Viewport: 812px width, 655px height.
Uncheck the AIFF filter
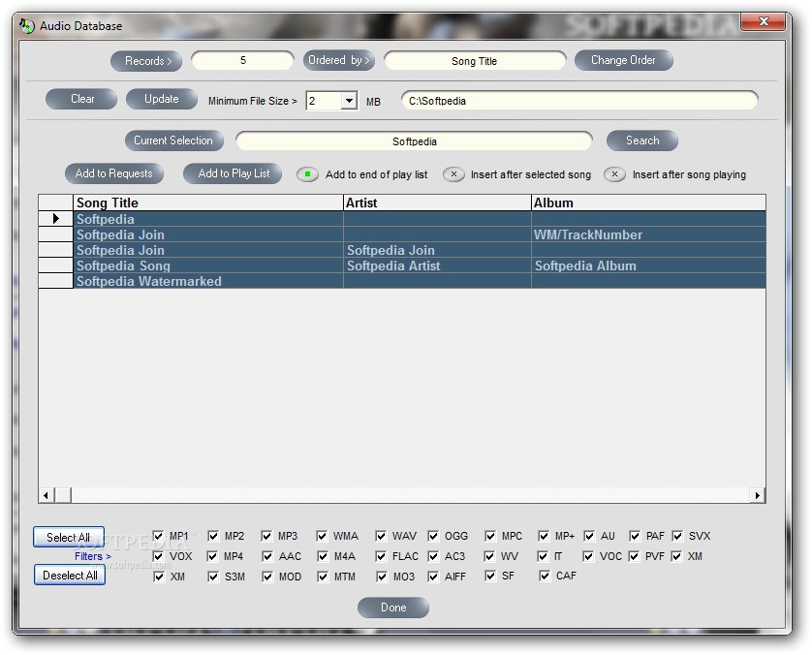pyautogui.click(x=433, y=577)
